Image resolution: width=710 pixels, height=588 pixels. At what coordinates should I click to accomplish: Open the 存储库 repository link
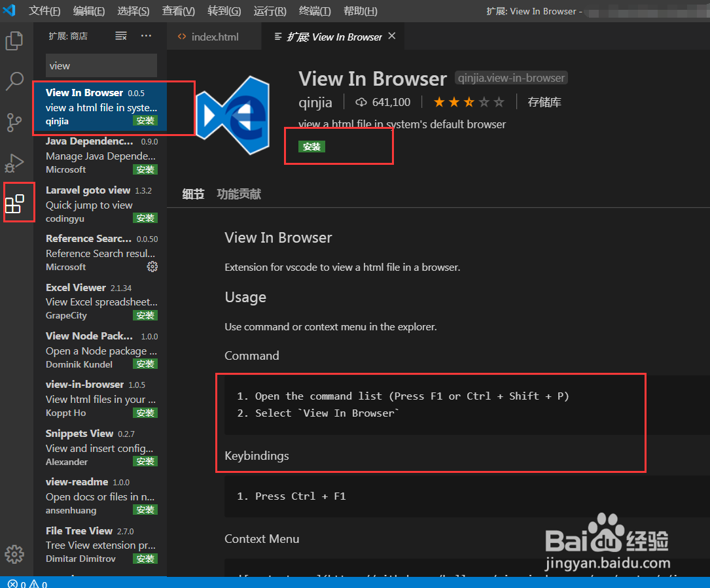pyautogui.click(x=544, y=102)
